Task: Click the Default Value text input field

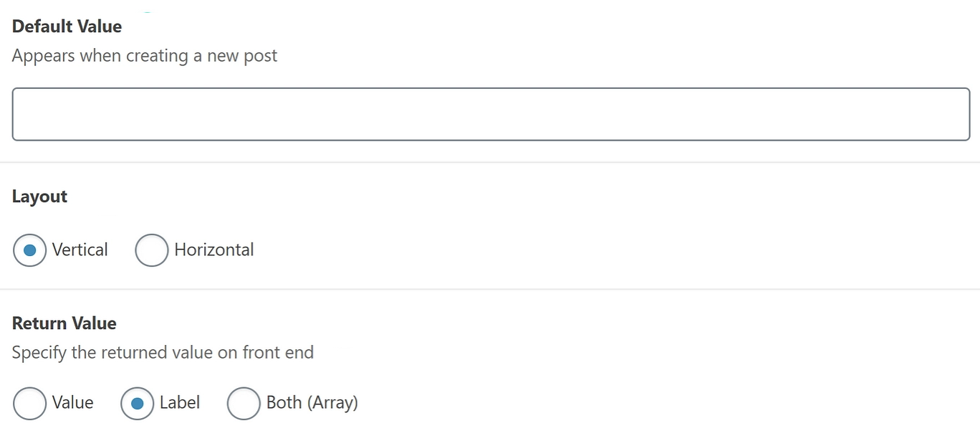Action: click(x=491, y=115)
